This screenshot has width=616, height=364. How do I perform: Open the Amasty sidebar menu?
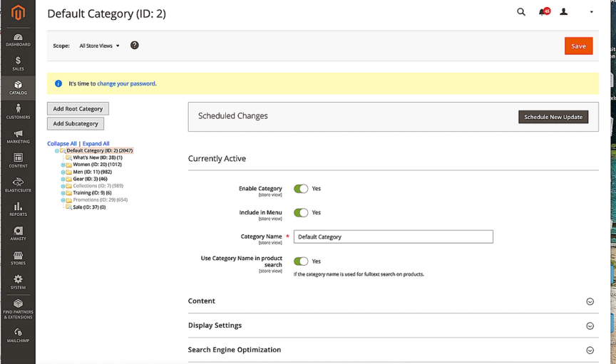pos(18,233)
